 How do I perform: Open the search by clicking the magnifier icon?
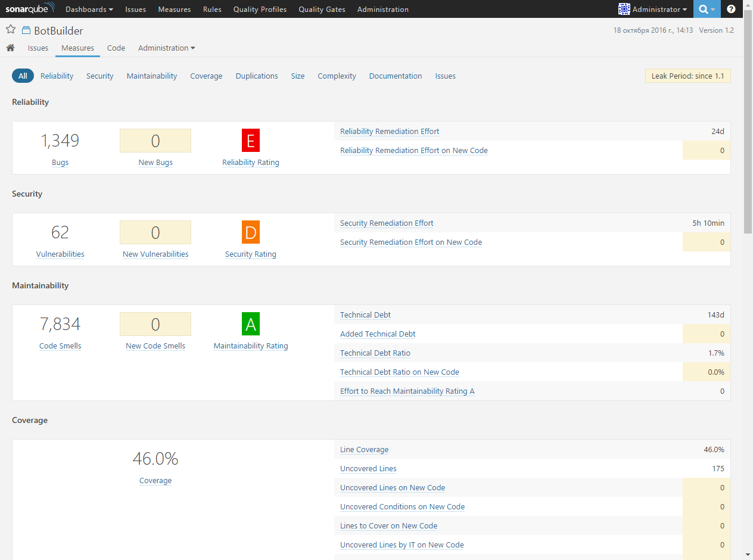coord(703,9)
